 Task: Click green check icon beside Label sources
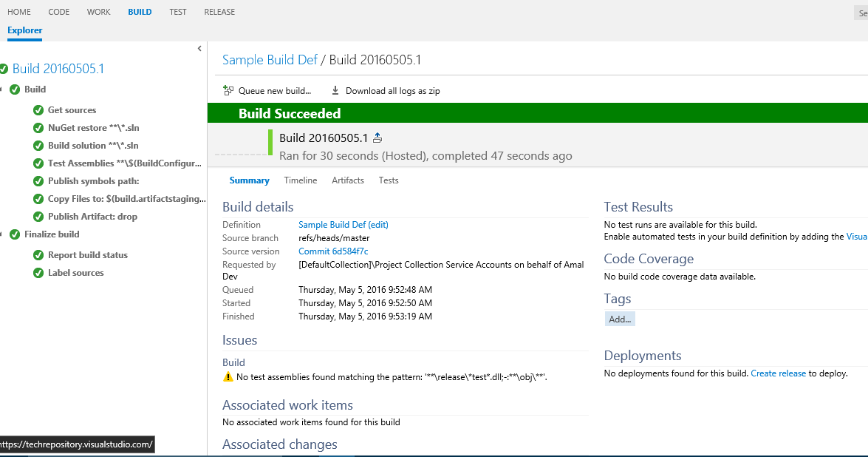coord(38,273)
